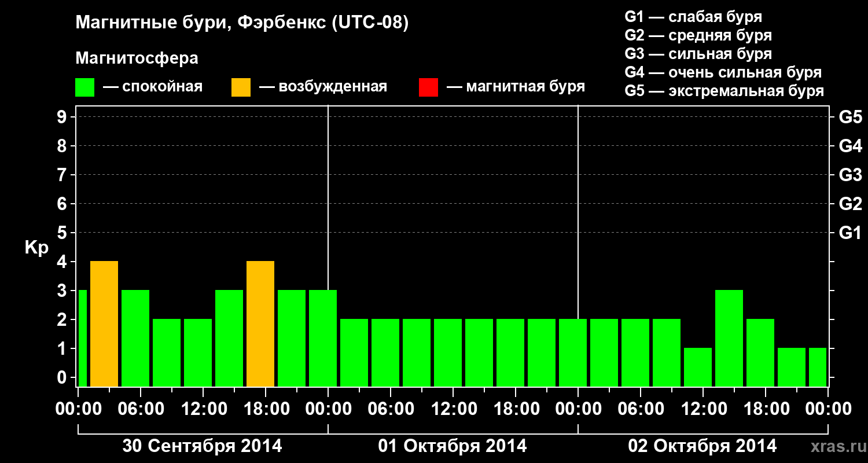Click the 'Kp' axis title
The height and width of the screenshot is (463, 868).
point(36,248)
